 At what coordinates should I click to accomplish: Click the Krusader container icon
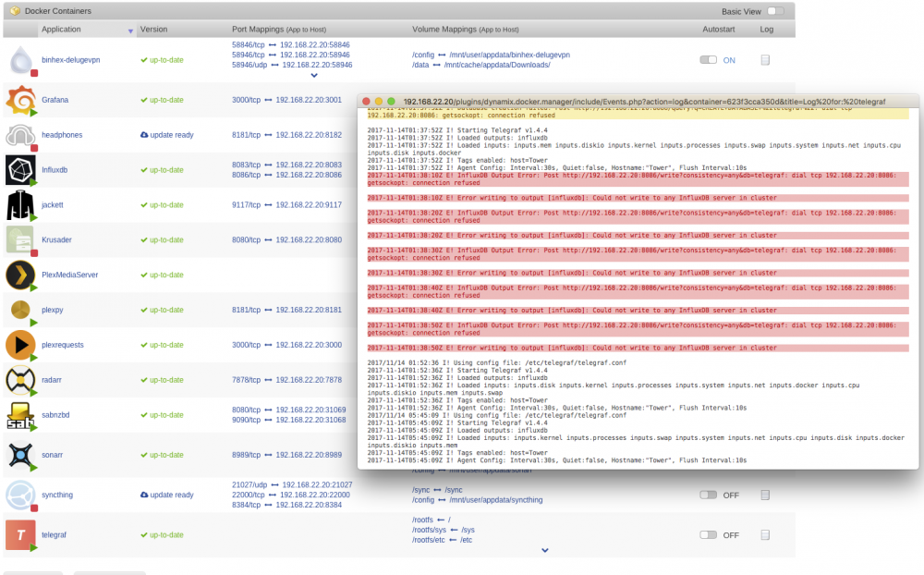point(20,240)
